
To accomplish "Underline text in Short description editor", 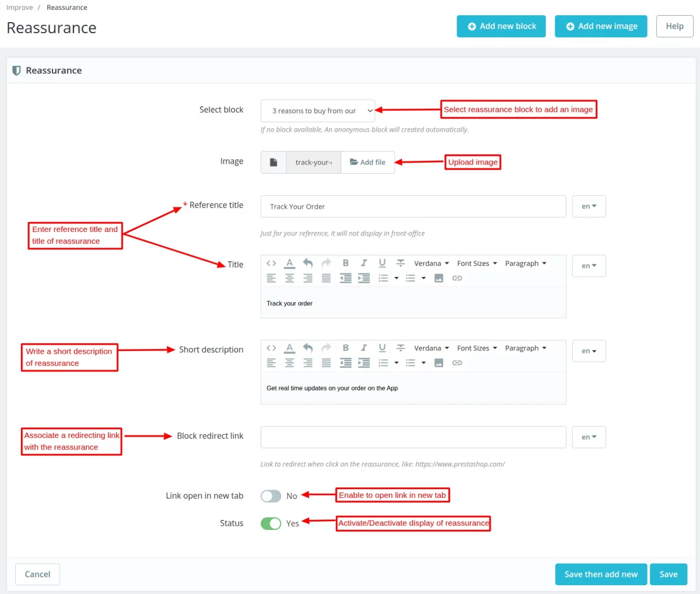I will pos(382,348).
